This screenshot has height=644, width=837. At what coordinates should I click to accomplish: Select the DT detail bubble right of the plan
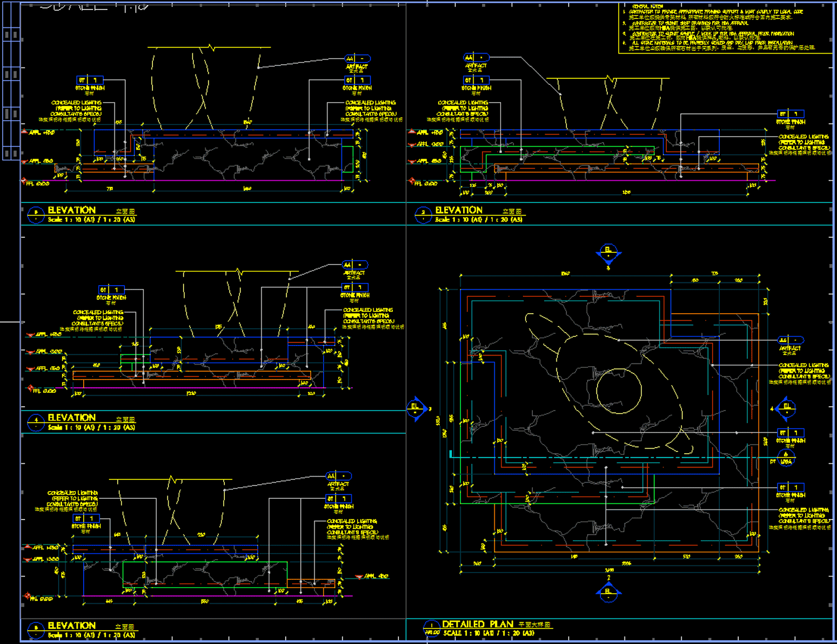(x=786, y=459)
